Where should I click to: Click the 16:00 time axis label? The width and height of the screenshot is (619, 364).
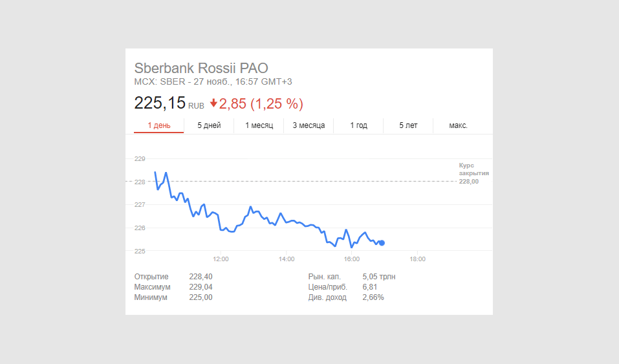[352, 259]
